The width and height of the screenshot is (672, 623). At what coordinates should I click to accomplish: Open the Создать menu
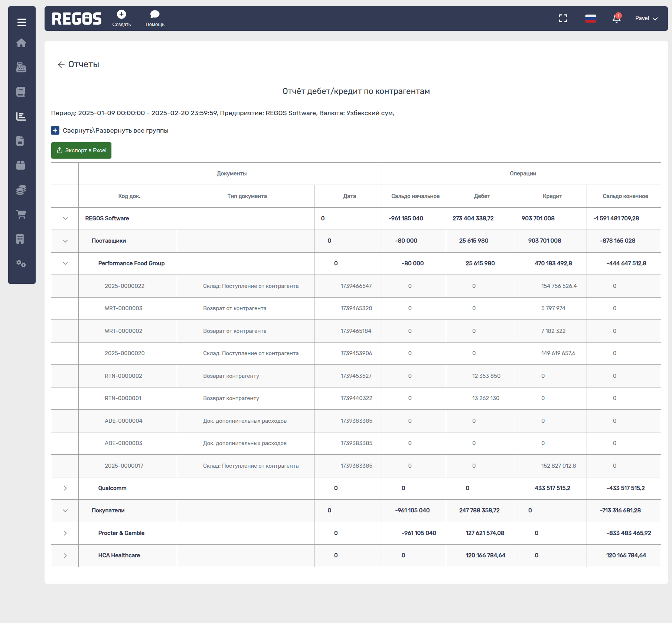coord(121,18)
